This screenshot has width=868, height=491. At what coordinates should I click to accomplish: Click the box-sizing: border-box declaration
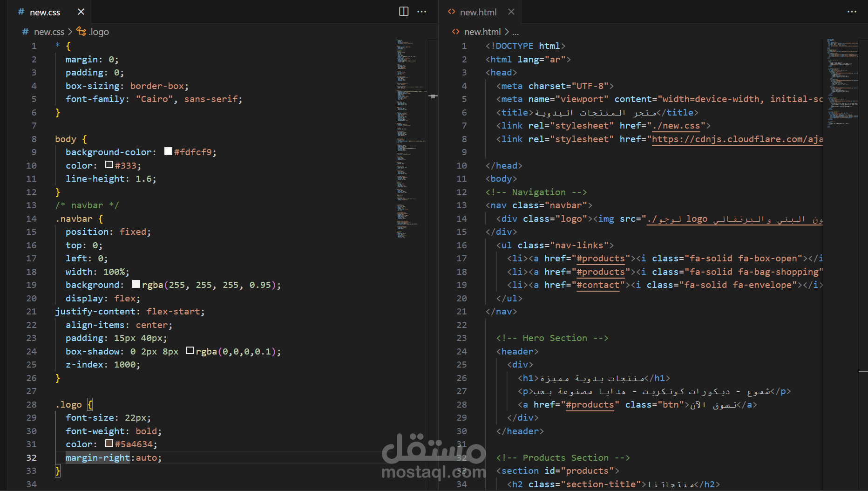127,86
